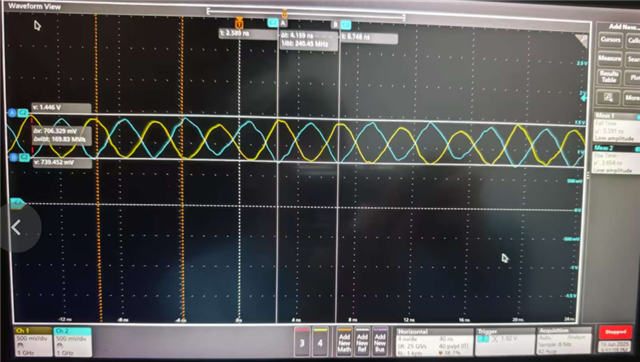Select the orange trigger position T marker

point(239,24)
